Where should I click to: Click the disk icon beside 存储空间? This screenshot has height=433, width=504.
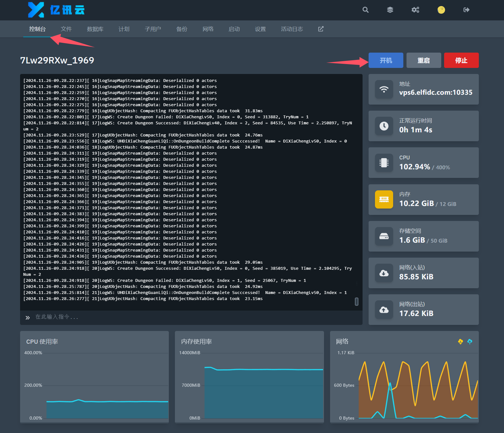[384, 236]
